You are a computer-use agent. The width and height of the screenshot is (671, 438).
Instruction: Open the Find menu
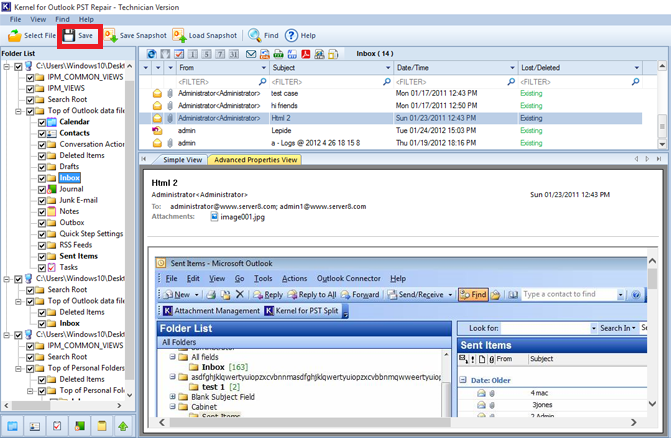pos(62,19)
